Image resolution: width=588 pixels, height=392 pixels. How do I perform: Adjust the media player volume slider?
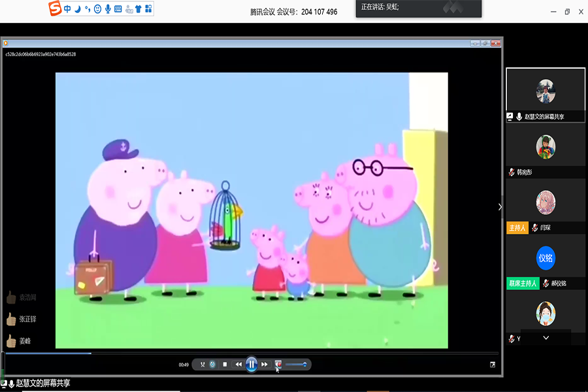[296, 365]
